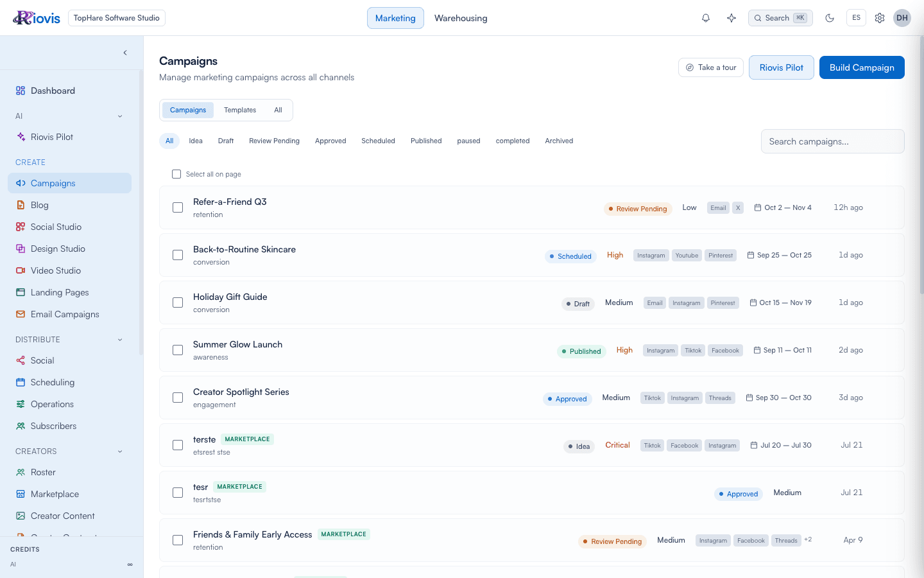Select Creator Spotlight Series checkbox
This screenshot has width=924, height=578.
point(178,398)
